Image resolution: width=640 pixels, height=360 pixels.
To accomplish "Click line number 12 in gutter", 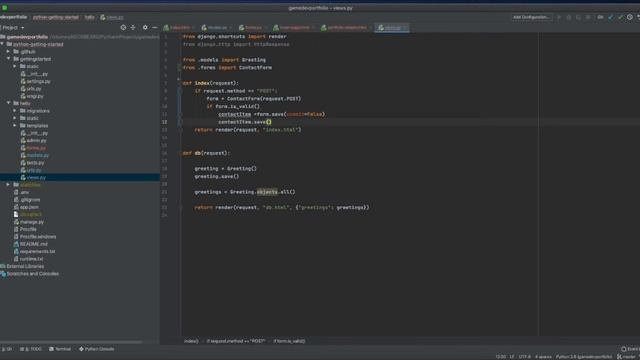I will coord(164,122).
